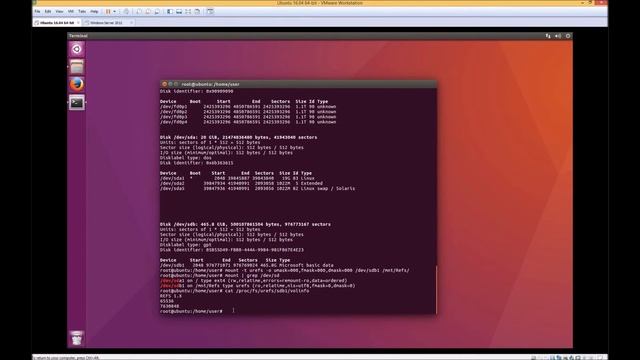The width and height of the screenshot is (640, 360).
Task: Click the 'mount -t urefs' command line
Action: [x=284, y=270]
